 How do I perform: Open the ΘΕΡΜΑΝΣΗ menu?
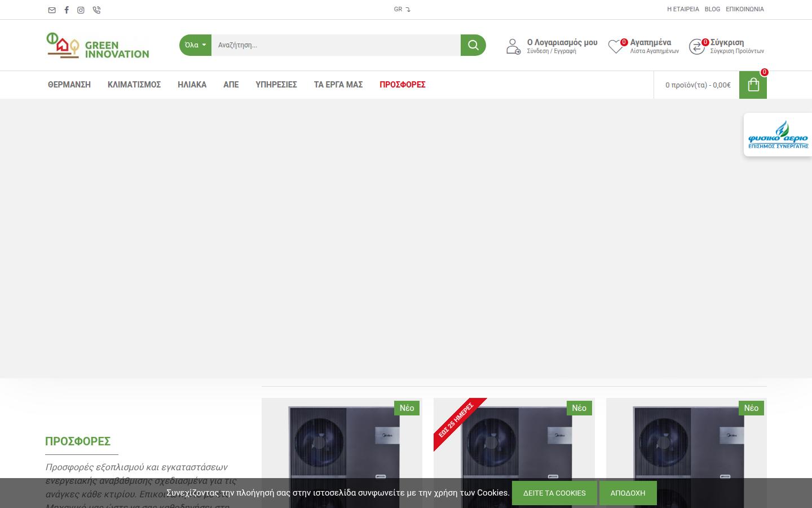pos(69,85)
